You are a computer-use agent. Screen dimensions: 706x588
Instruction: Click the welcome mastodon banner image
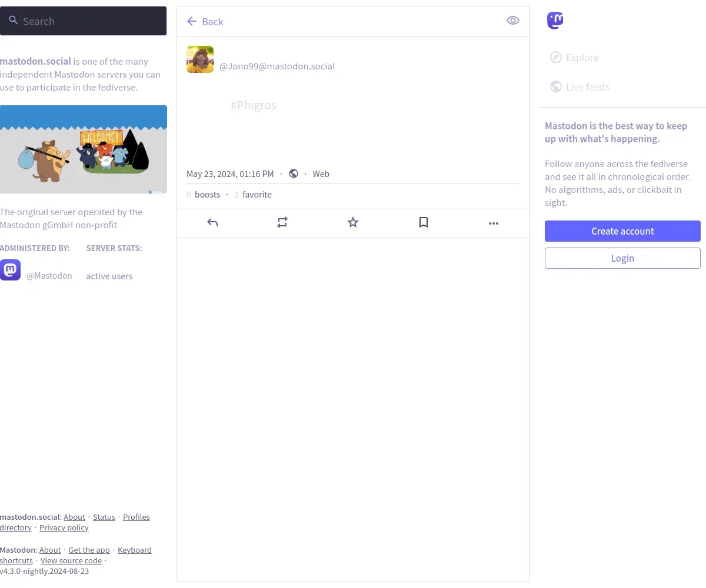tap(84, 149)
